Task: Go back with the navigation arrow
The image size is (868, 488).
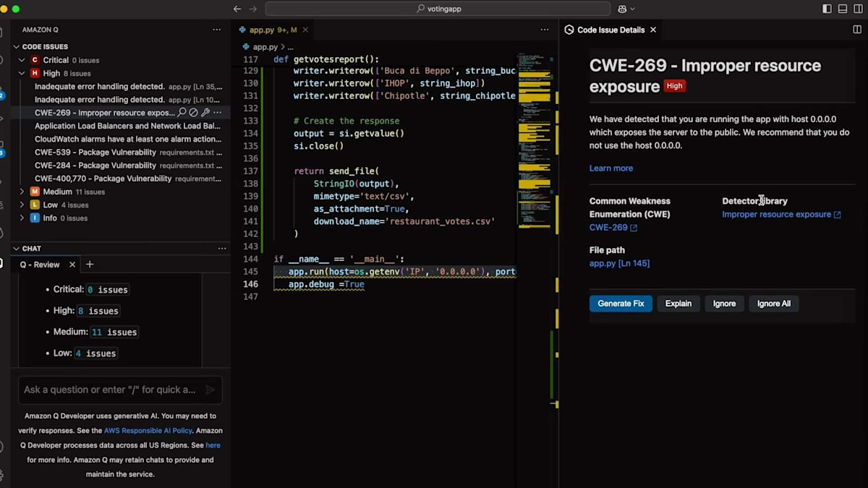Action: point(237,9)
